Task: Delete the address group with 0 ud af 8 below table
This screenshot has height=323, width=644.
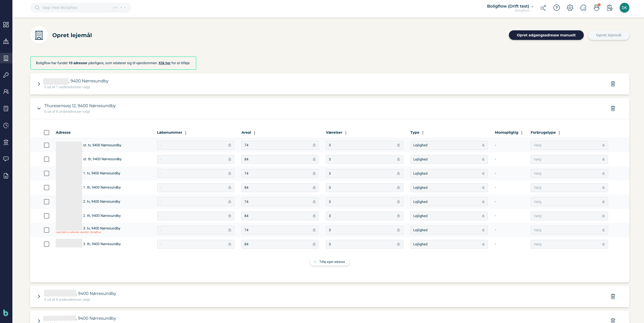Action: point(613,296)
